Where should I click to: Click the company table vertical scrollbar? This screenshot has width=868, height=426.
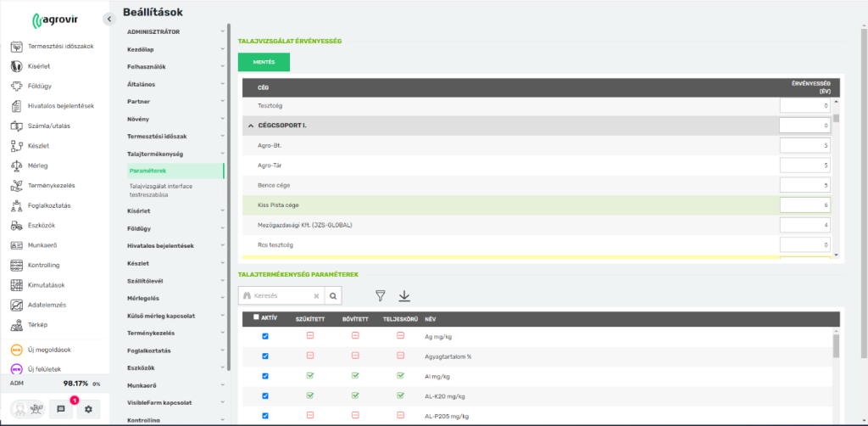pos(837,170)
